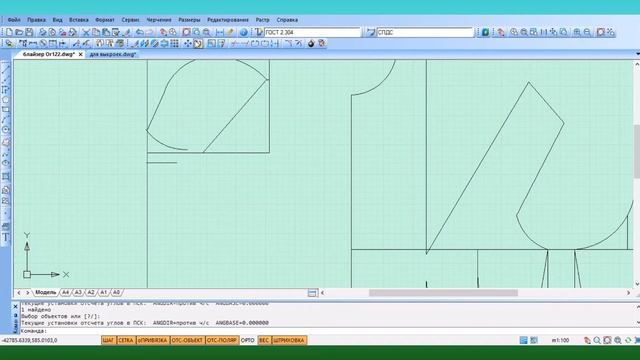Open the СПДС dimension style dropdown

(x=425, y=32)
